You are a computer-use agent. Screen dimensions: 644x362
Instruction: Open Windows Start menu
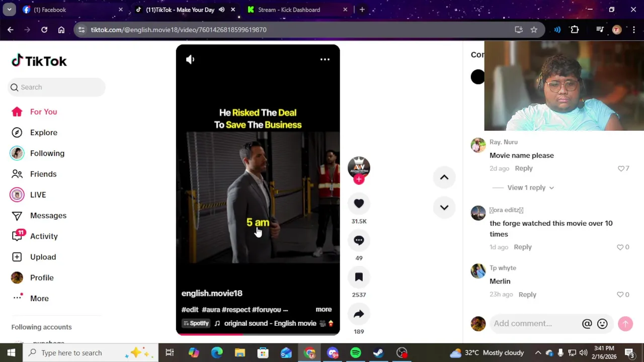pos(11,353)
